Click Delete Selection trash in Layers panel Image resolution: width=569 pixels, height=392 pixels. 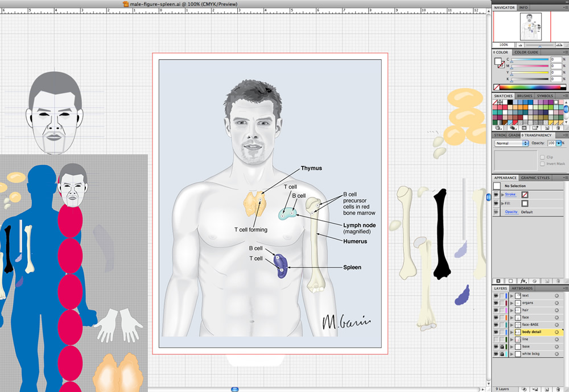[559, 389]
